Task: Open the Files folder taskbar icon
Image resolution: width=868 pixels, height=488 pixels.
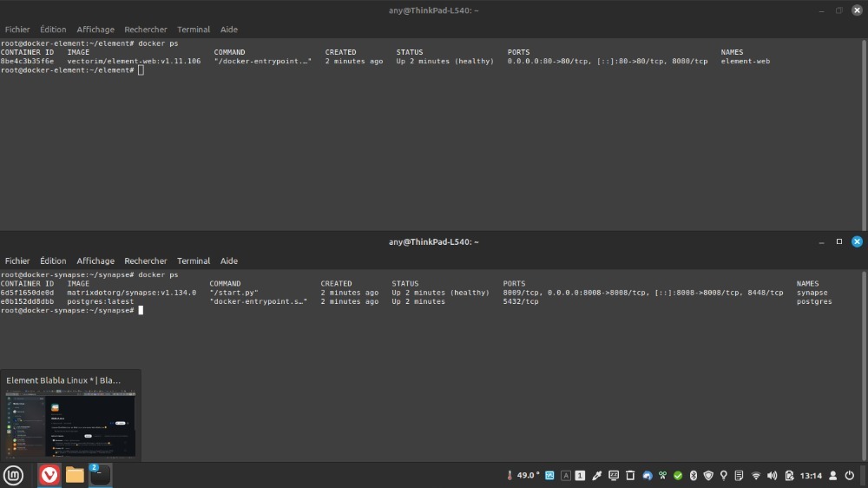Action: point(75,475)
